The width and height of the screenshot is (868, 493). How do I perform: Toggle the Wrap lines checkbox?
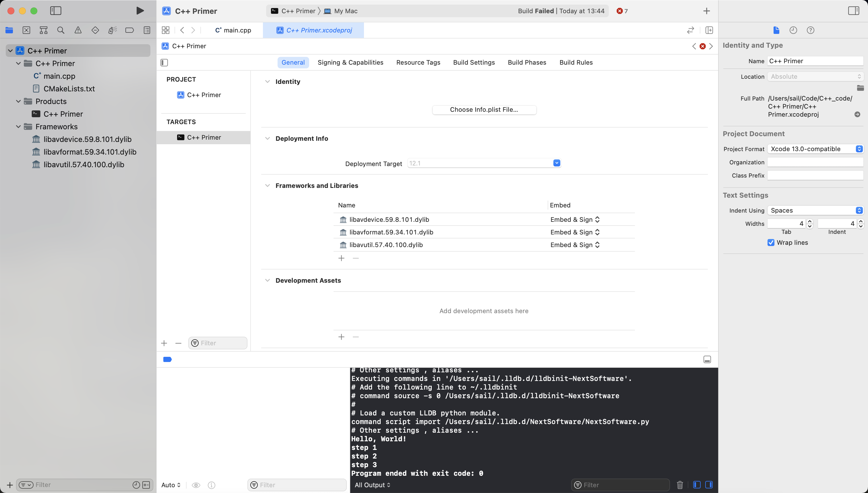coord(771,242)
